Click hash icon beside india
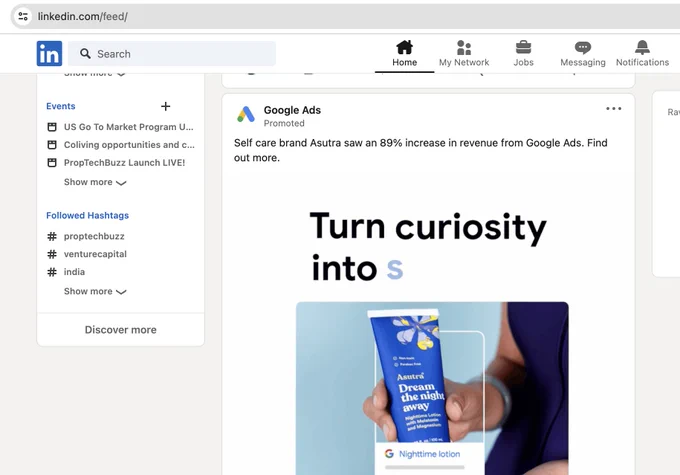 tap(52, 272)
